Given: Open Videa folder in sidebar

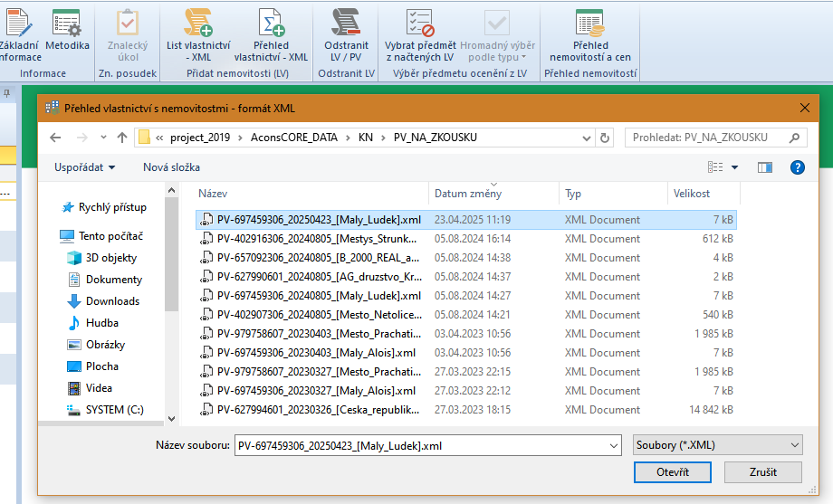Looking at the screenshot, I should pyautogui.click(x=90, y=388).
